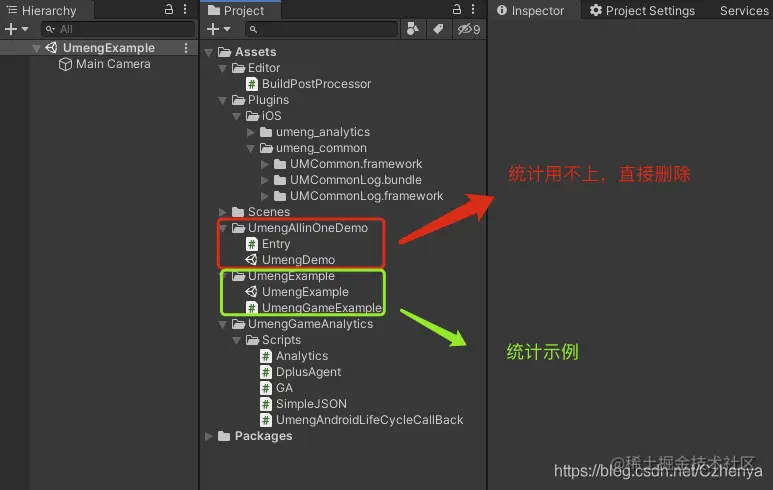Viewport: 773px width, 490px height.
Task: Open the Hierarchy panel options menu
Action: point(185,9)
